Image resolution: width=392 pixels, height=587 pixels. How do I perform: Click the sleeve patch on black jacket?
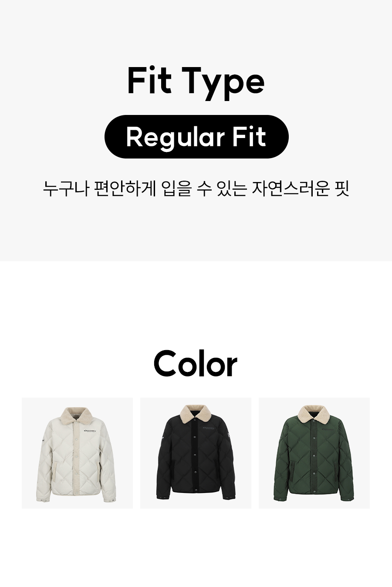227,436
